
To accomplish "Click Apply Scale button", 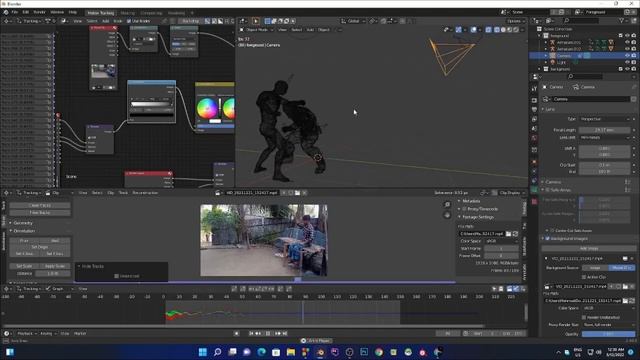I will tap(55, 266).
